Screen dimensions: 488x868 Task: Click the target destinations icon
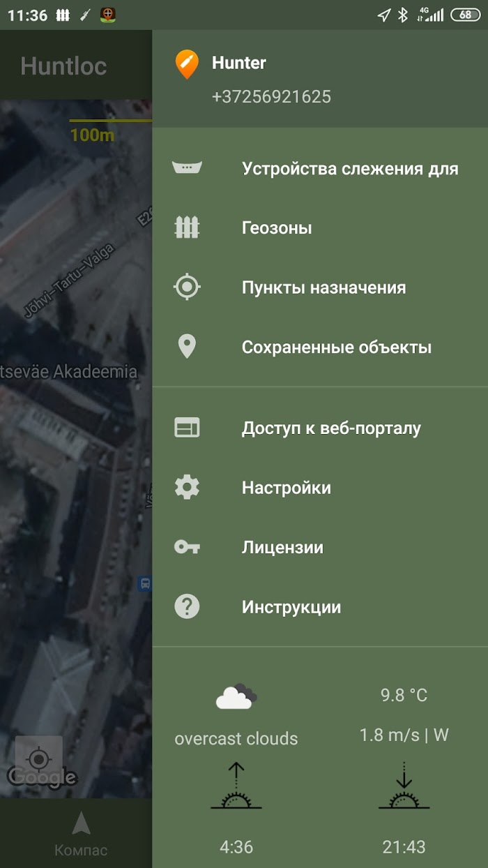187,287
